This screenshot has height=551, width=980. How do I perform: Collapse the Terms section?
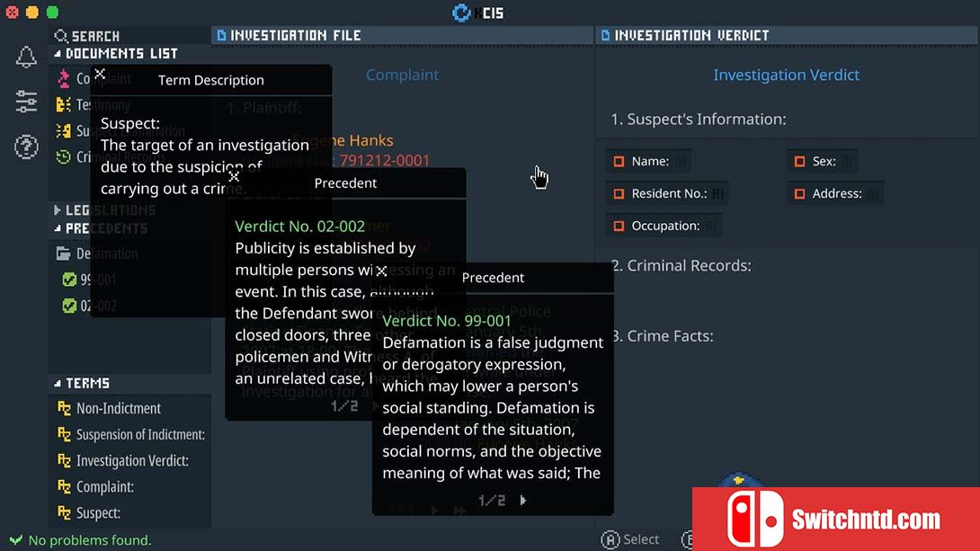pyautogui.click(x=58, y=384)
